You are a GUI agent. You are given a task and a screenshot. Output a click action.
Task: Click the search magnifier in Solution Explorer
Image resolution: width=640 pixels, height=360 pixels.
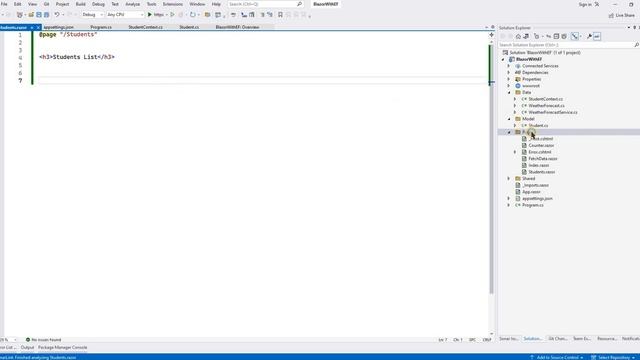point(636,45)
